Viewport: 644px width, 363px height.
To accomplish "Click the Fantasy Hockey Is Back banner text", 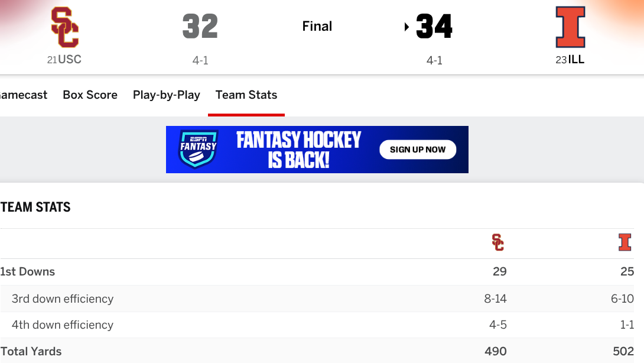I will tap(298, 149).
